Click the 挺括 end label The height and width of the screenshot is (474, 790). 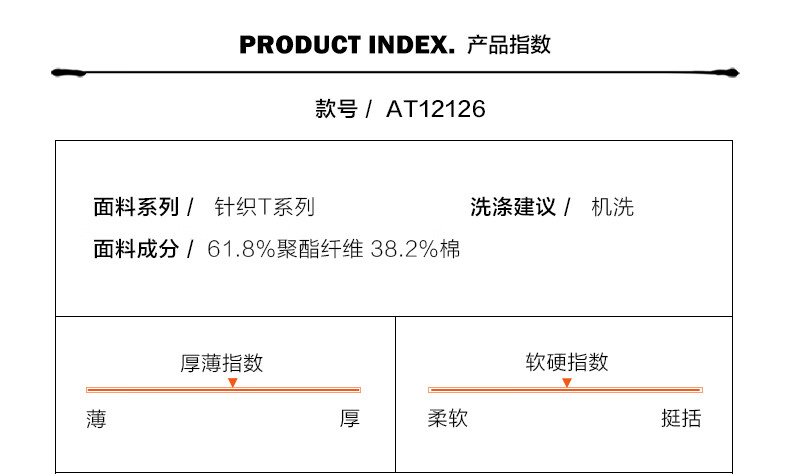(681, 418)
